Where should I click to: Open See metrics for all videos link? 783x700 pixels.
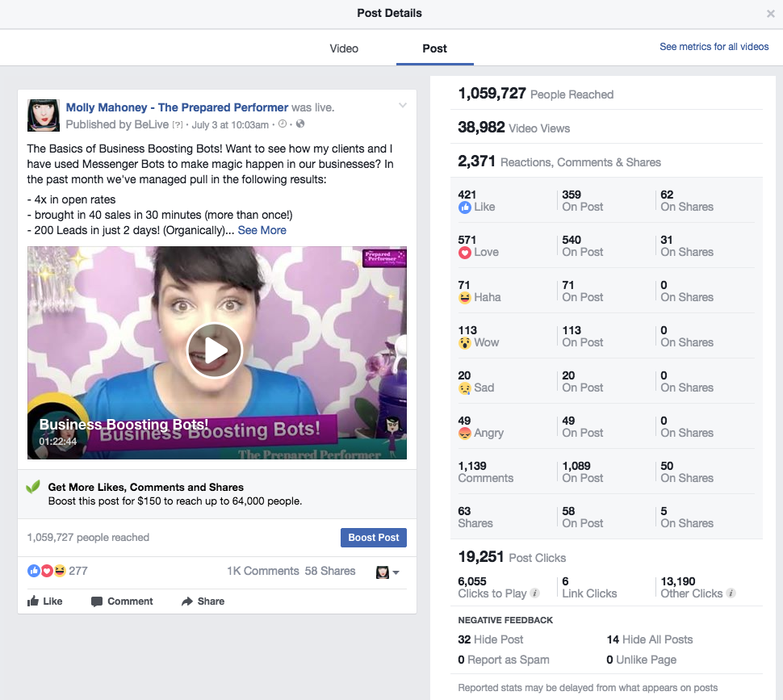coord(714,47)
